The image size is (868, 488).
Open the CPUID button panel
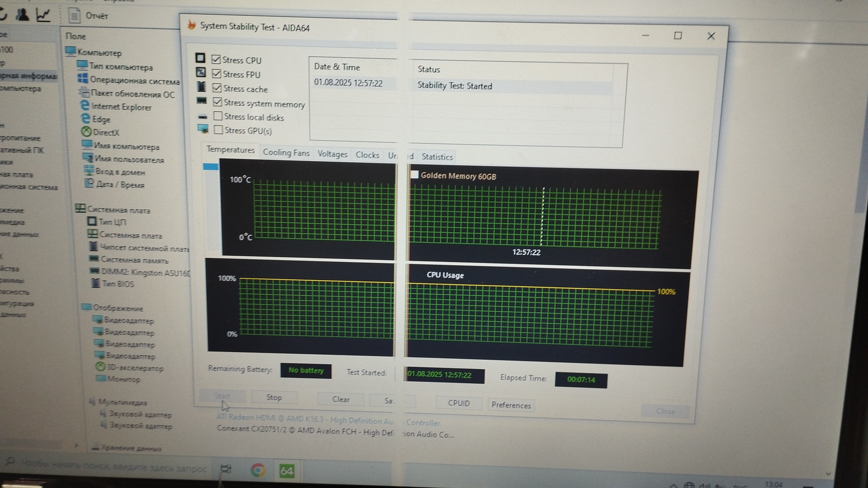(x=458, y=403)
